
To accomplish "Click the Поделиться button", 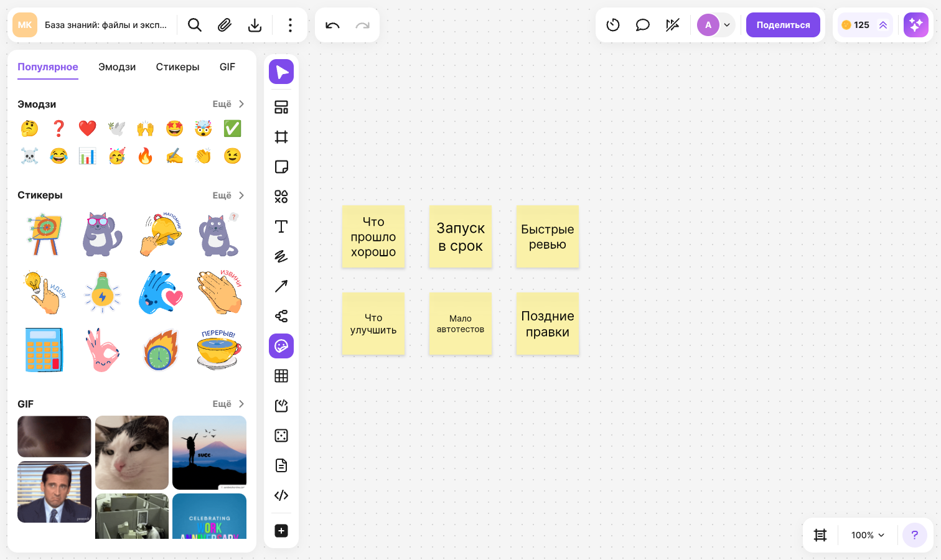I will 783,25.
